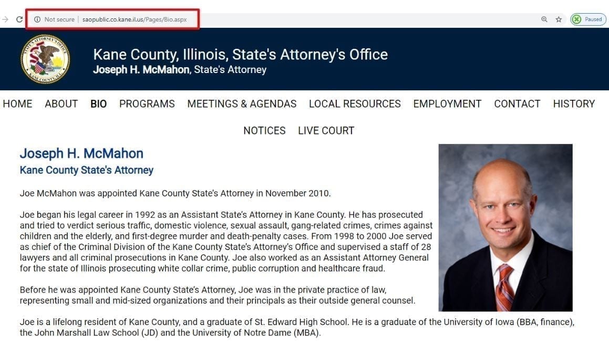This screenshot has height=364, width=609.
Task: Open the NOTICES link
Action: pyautogui.click(x=264, y=131)
